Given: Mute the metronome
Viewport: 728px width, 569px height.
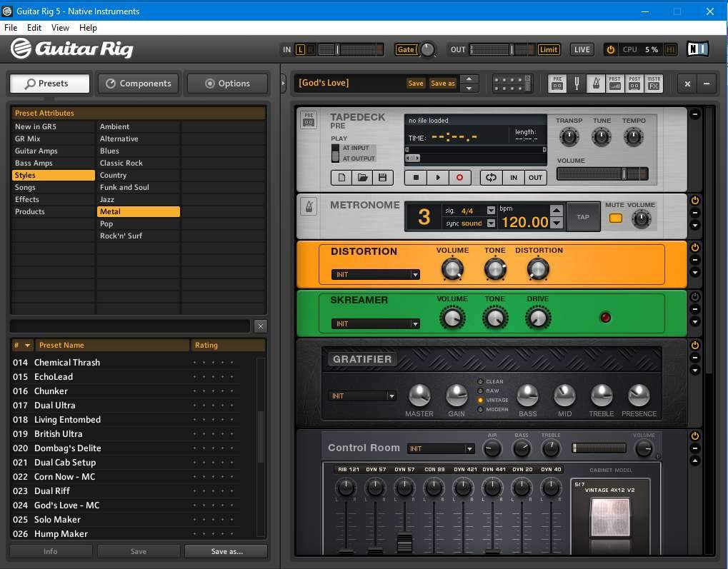Looking at the screenshot, I should [x=615, y=218].
